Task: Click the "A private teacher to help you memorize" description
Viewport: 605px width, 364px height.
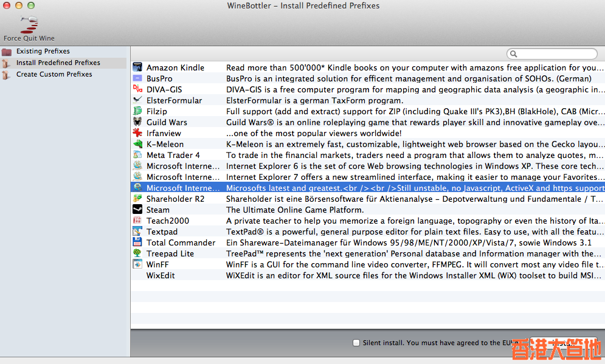Action: pos(415,221)
